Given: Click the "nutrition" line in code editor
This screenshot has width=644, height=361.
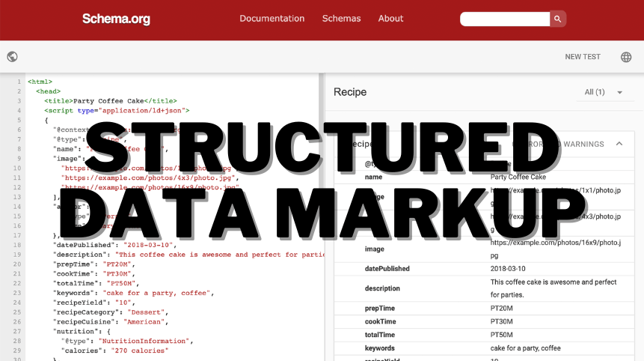Looking at the screenshot, I should (x=82, y=331).
